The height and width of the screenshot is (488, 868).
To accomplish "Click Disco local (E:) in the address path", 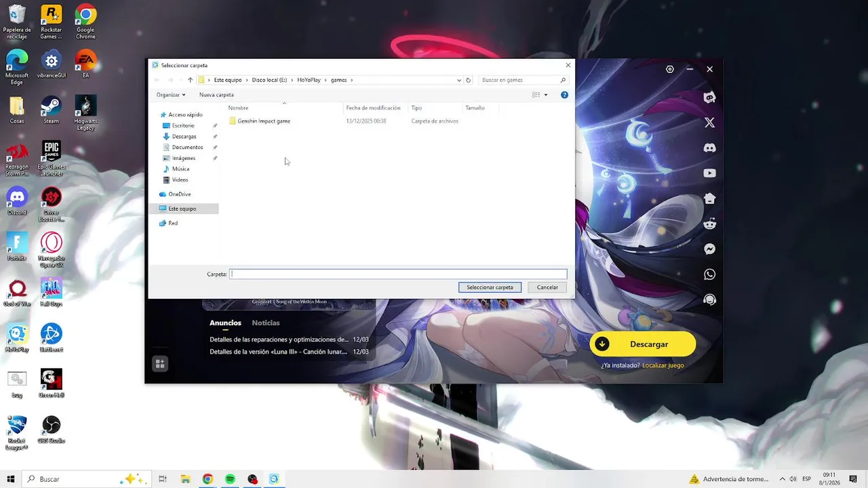I will [269, 80].
